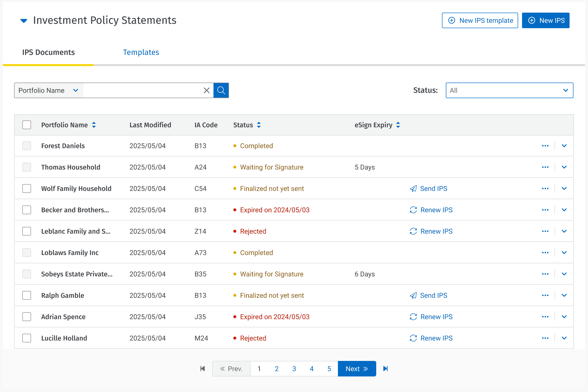Expand the Lucille Holland row chevron
Viewport: 588px width, 392px height.
pos(564,338)
